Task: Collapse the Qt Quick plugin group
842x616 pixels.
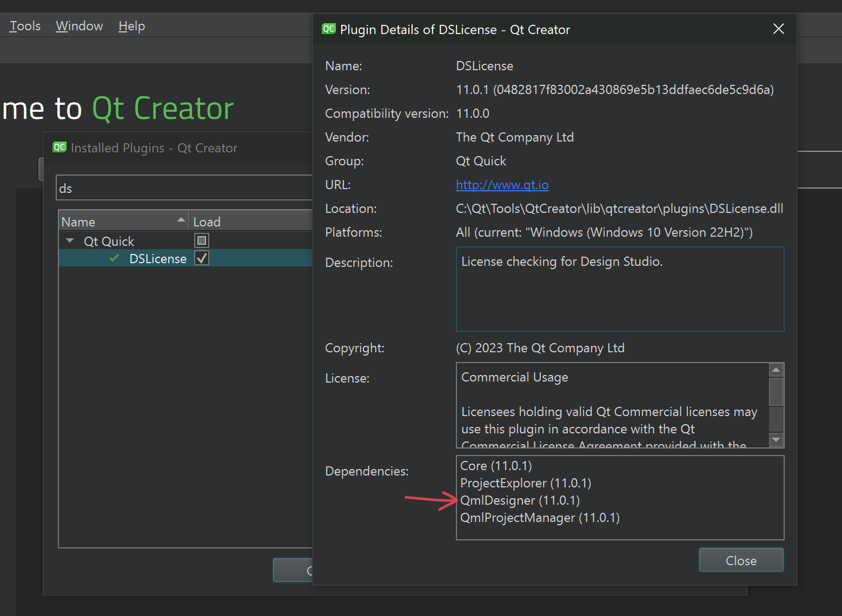Action: pyautogui.click(x=69, y=240)
